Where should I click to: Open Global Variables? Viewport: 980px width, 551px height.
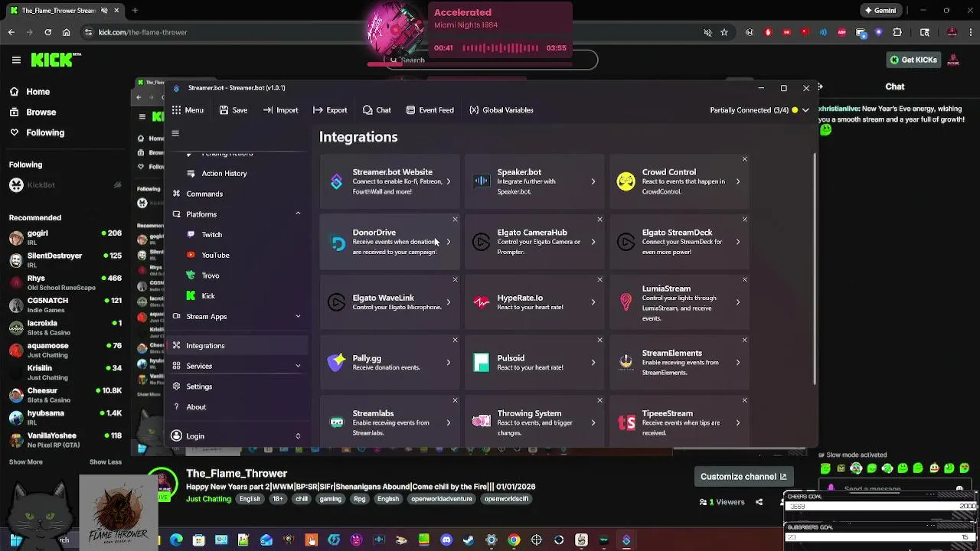click(x=501, y=110)
